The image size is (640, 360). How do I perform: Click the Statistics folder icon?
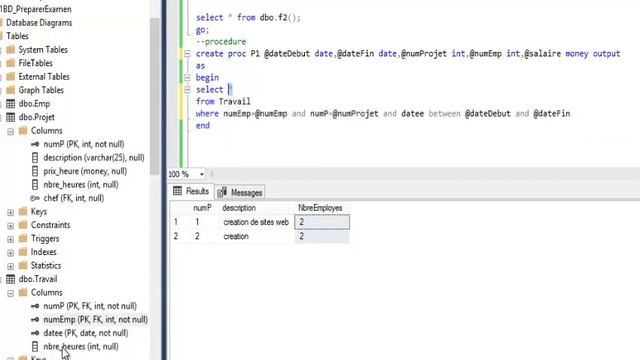pyautogui.click(x=23, y=265)
